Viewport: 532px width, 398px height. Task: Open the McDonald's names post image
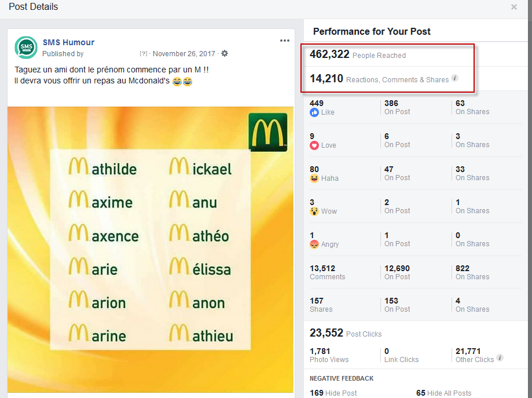pos(151,249)
